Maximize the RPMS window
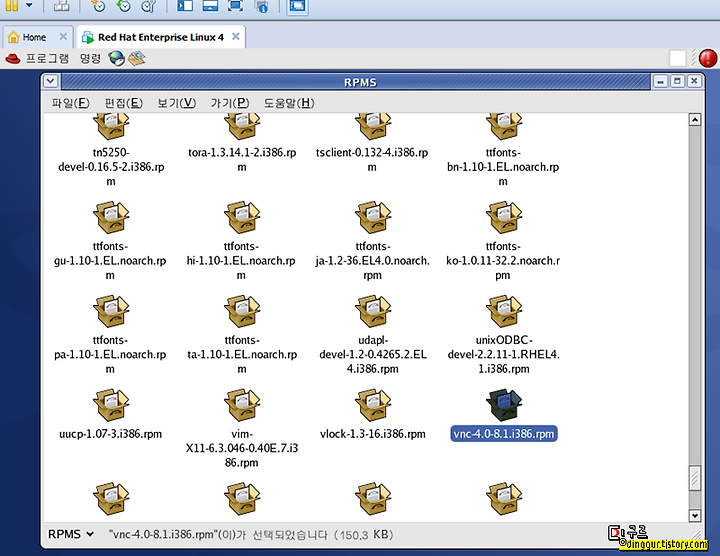The height and width of the screenshot is (556, 720). pos(677,82)
